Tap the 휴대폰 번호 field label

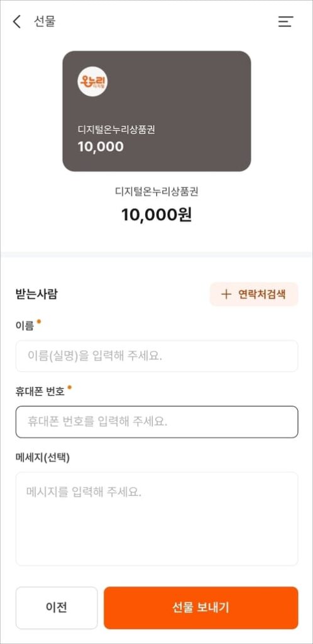pyautogui.click(x=40, y=392)
